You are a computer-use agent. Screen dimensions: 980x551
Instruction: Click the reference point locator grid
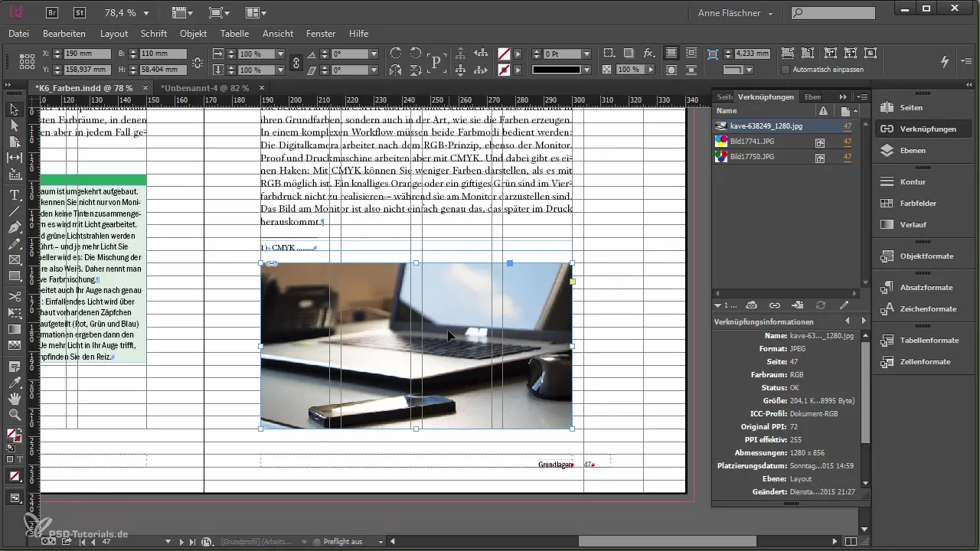coord(28,62)
